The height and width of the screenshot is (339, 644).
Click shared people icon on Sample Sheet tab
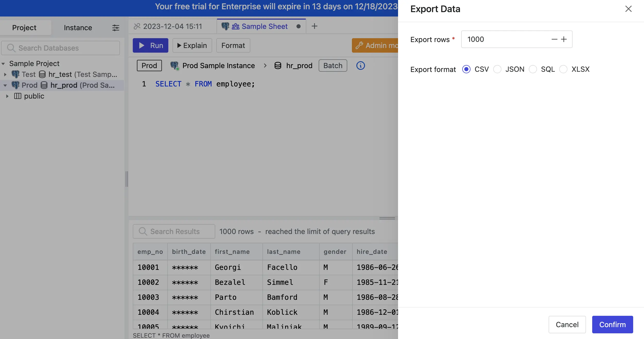point(235,26)
